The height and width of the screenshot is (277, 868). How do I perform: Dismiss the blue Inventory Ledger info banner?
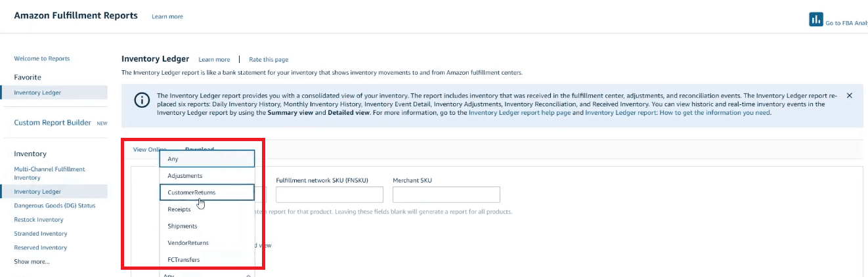click(849, 96)
